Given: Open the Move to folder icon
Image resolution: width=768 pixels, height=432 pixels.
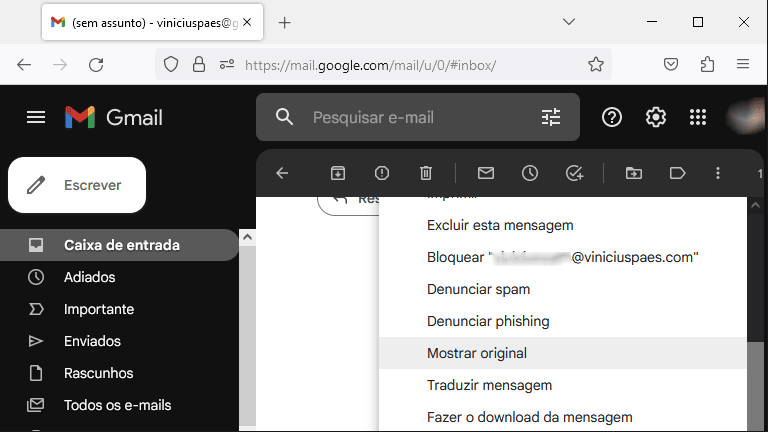Looking at the screenshot, I should click(x=634, y=173).
